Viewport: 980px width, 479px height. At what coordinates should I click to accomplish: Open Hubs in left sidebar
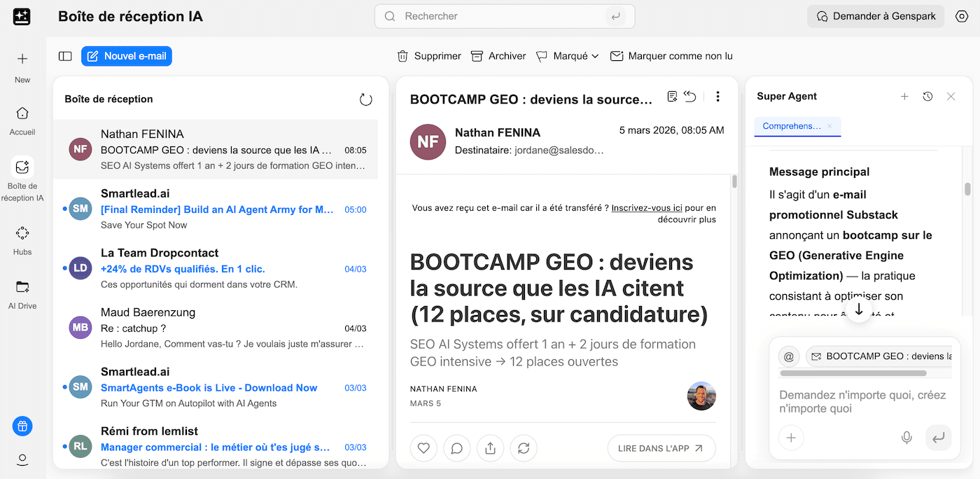(22, 239)
